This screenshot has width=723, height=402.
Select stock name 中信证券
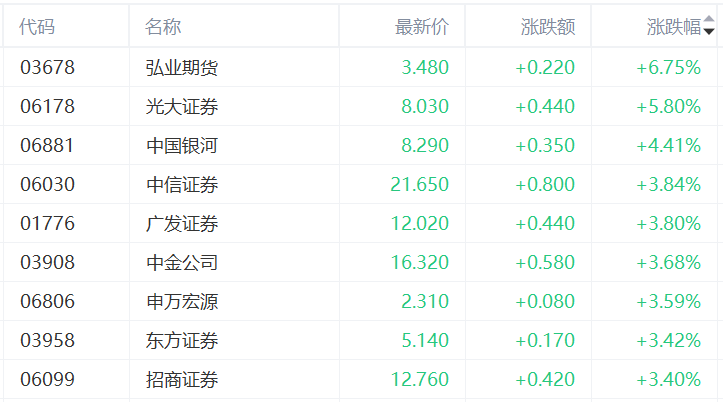coord(182,185)
